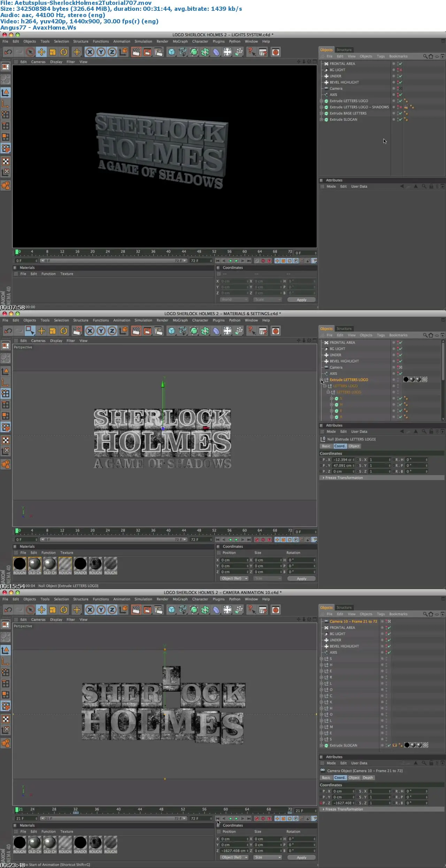Select Live Selection tool in LIGHTS SYSTEM window
This screenshot has width=446, height=868.
[x=31, y=52]
